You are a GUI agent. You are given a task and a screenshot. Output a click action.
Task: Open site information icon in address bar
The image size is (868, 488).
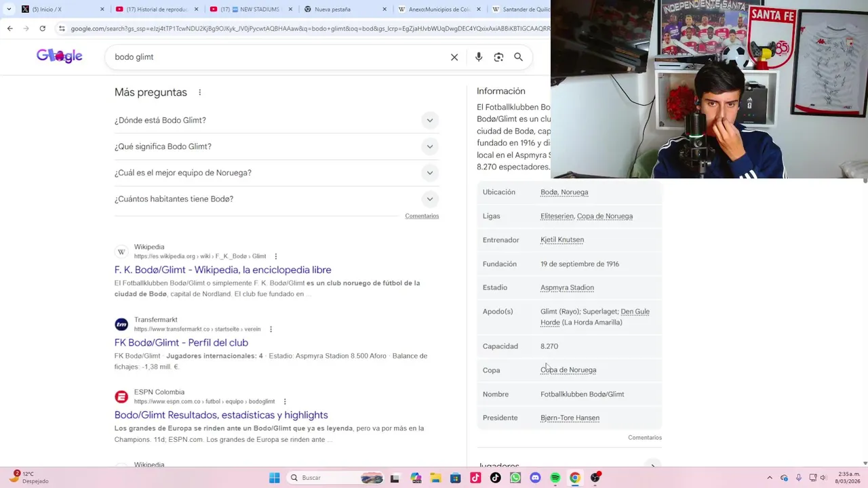[62, 28]
